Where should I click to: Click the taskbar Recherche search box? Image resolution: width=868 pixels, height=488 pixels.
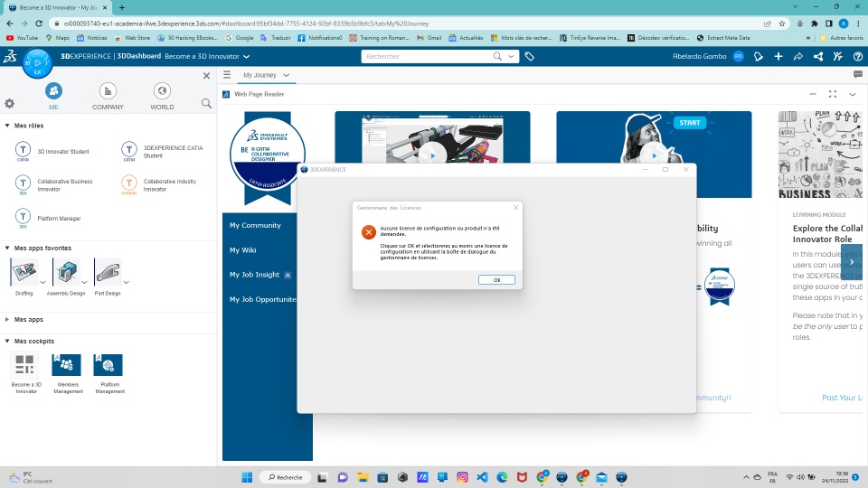click(287, 477)
